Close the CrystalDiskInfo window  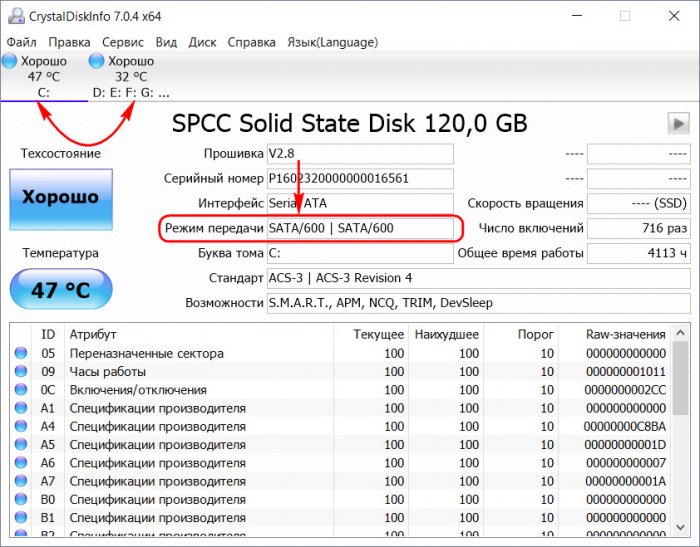pos(674,16)
